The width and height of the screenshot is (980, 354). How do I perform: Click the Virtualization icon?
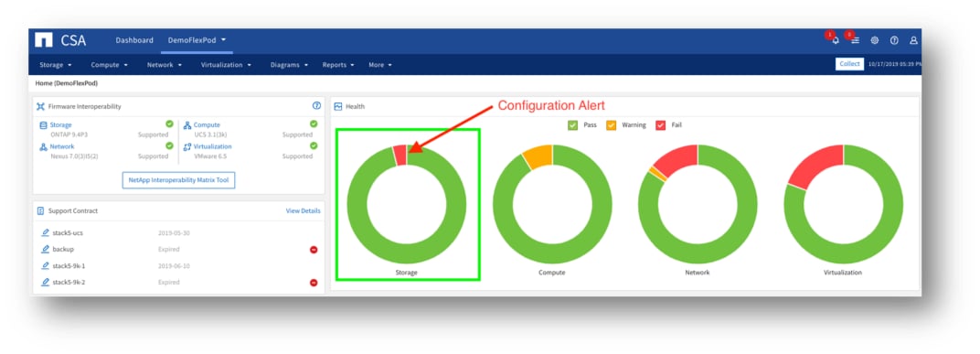pyautogui.click(x=186, y=147)
